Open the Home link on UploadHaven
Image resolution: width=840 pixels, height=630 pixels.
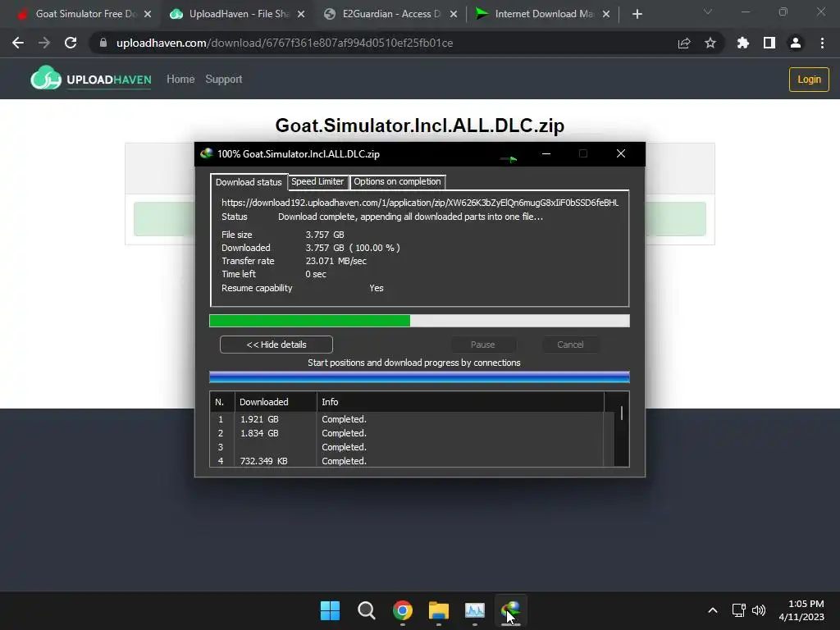(x=180, y=80)
